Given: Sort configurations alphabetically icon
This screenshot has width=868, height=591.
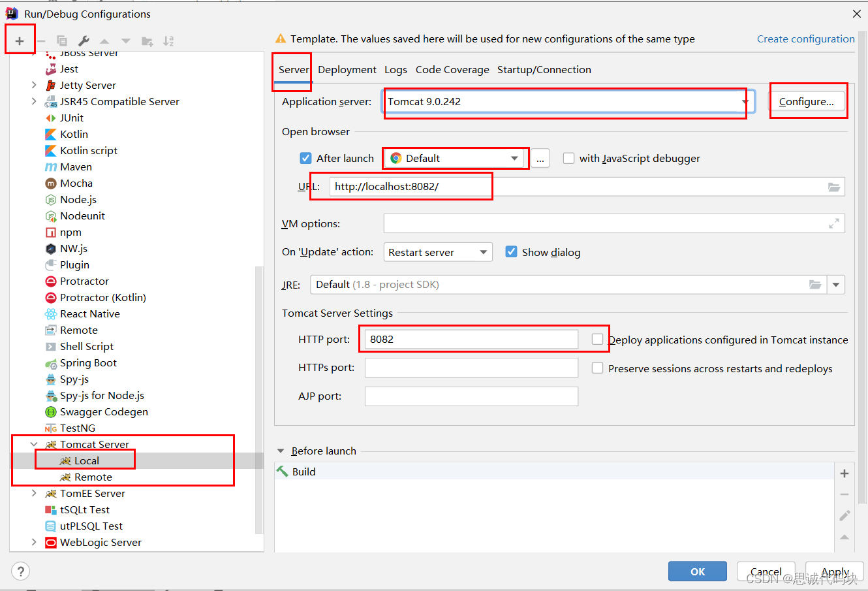Looking at the screenshot, I should (x=168, y=41).
